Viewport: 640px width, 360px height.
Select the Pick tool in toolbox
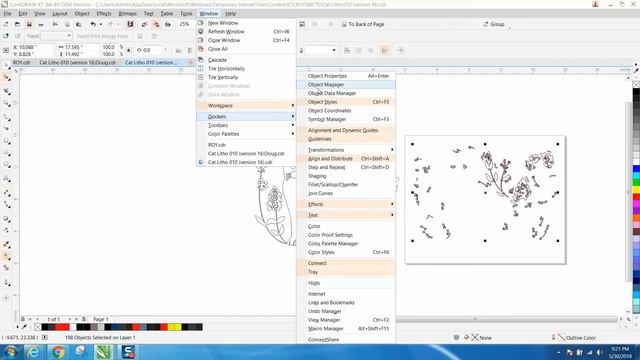click(x=7, y=65)
